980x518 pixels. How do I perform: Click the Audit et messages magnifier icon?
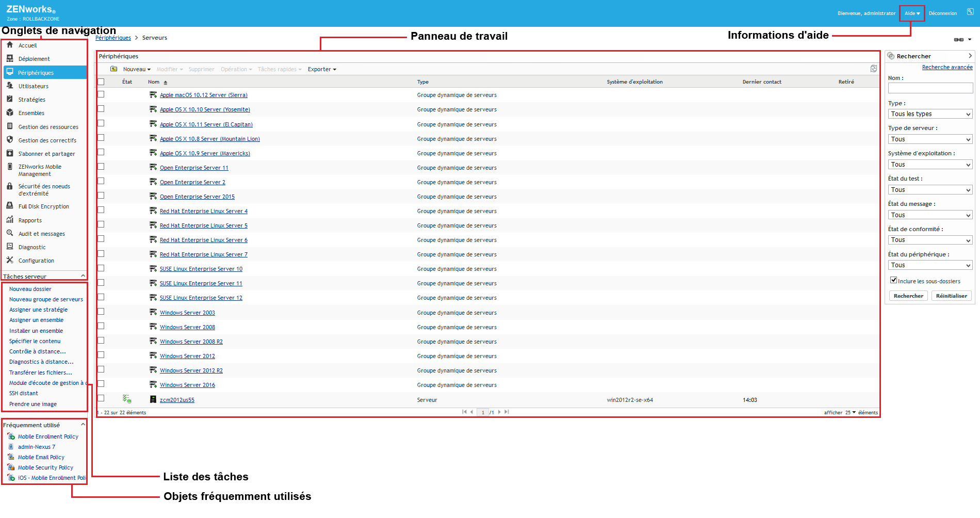click(x=10, y=233)
